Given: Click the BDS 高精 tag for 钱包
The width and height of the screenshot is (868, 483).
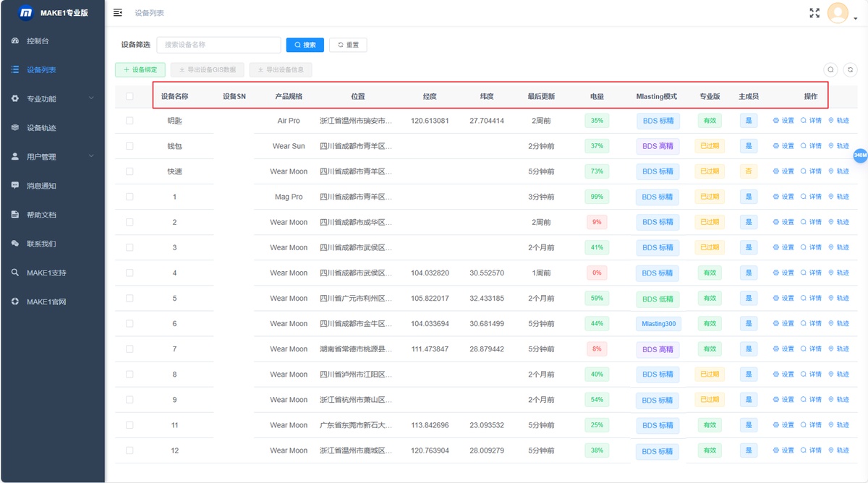Looking at the screenshot, I should pos(658,146).
